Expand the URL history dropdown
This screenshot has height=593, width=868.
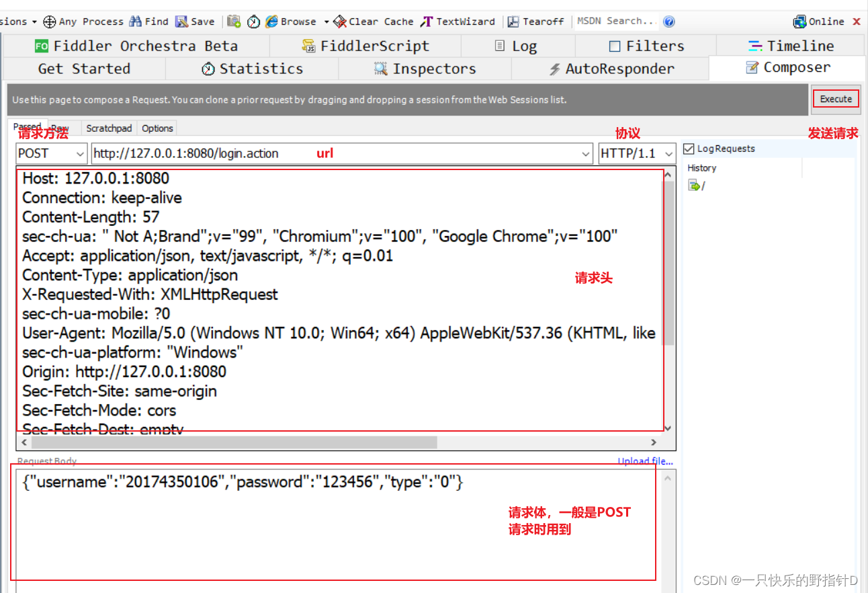(585, 153)
